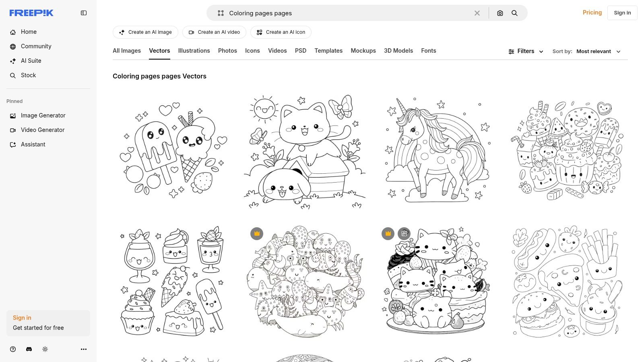Switch to the Templates tab
This screenshot has width=644, height=362.
coord(328,51)
